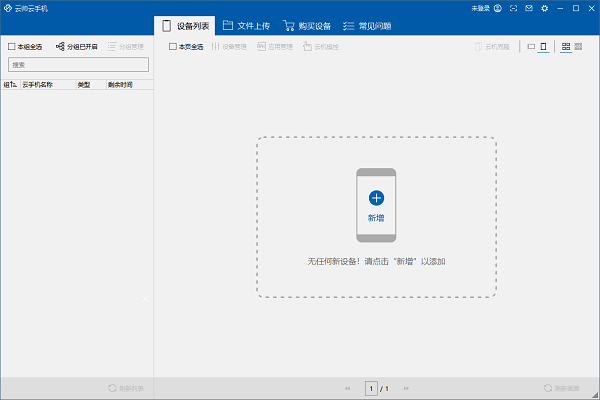600x400 pixels.
Task: Open settings gear icon
Action: [x=545, y=8]
